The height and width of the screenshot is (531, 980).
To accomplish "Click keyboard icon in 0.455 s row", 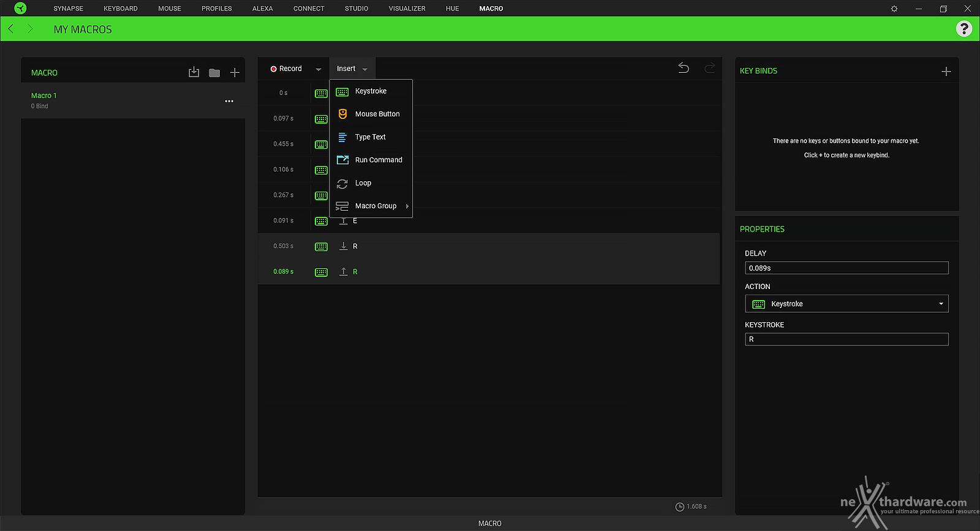I will coord(321,145).
